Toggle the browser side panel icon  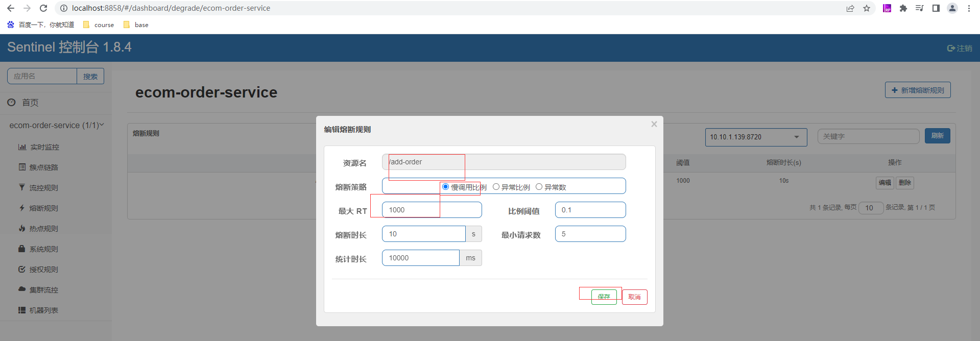pyautogui.click(x=936, y=8)
